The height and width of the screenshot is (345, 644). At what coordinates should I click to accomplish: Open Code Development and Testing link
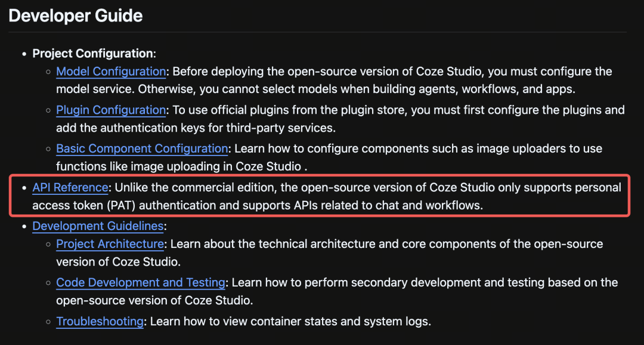(x=141, y=282)
